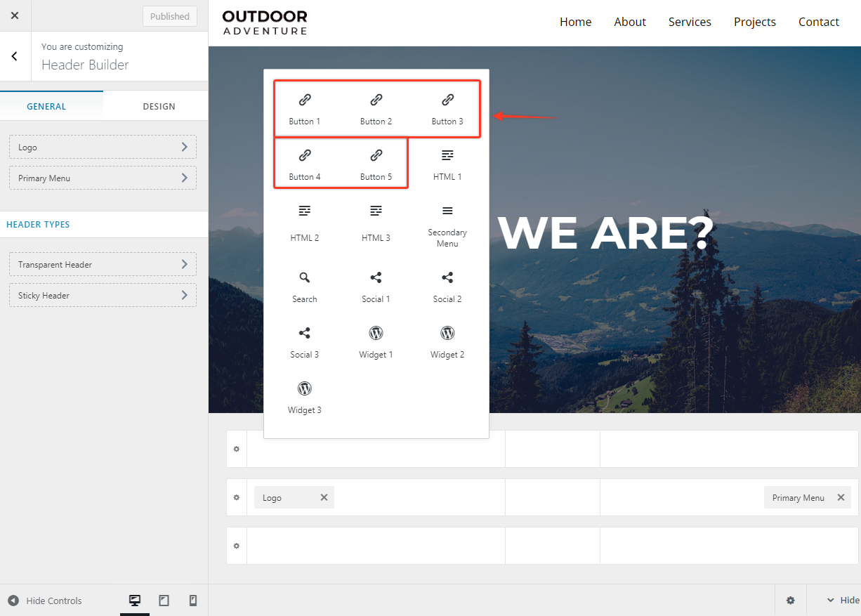Remove Logo from the header row
The height and width of the screenshot is (616, 861).
point(324,497)
